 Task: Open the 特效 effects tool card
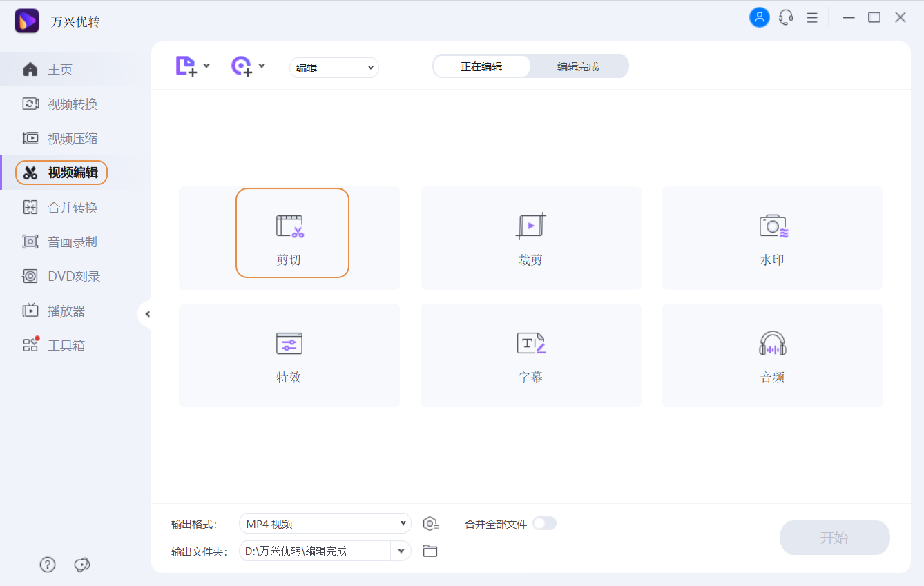[289, 355]
